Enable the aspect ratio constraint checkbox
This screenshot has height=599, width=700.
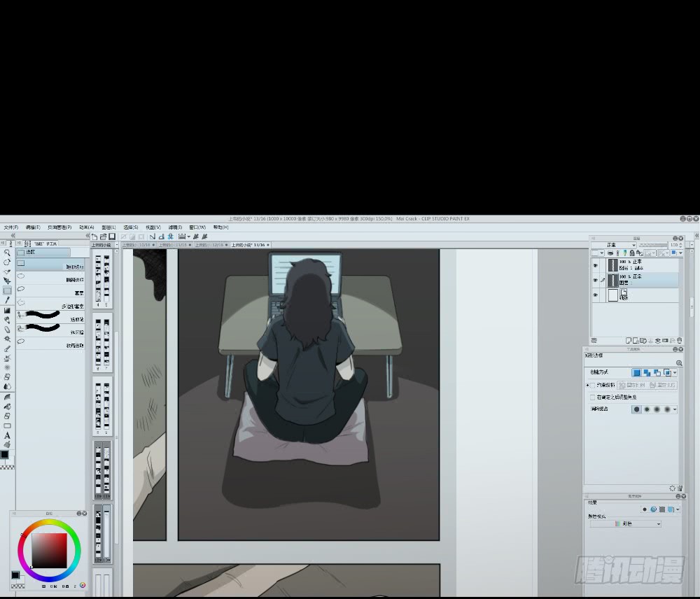pos(592,385)
